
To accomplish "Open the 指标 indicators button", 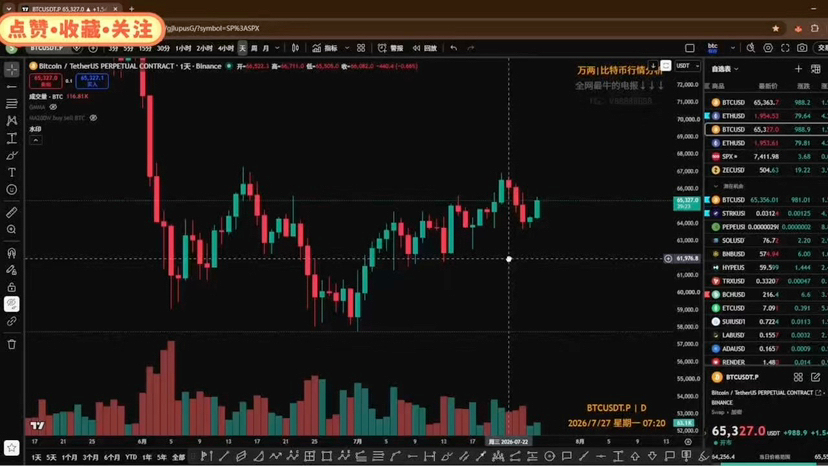I will (325, 48).
